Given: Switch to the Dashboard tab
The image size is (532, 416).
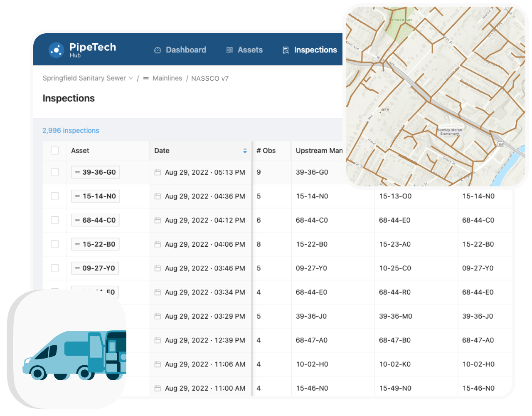Looking at the screenshot, I should click(x=186, y=50).
